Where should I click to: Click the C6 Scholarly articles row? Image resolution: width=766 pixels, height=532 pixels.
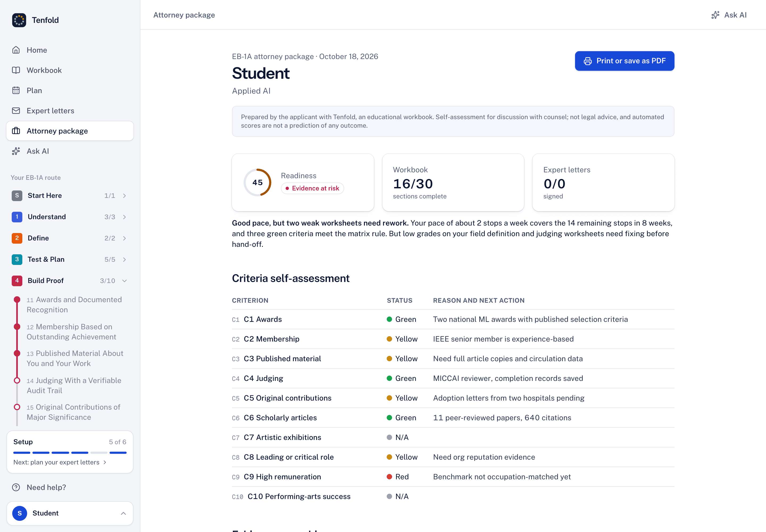[453, 418]
